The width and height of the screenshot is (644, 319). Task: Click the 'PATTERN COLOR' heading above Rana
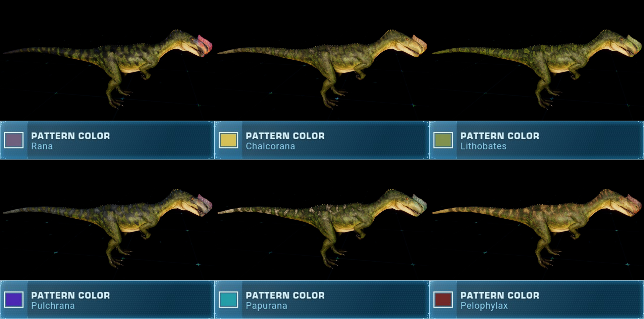coord(70,136)
